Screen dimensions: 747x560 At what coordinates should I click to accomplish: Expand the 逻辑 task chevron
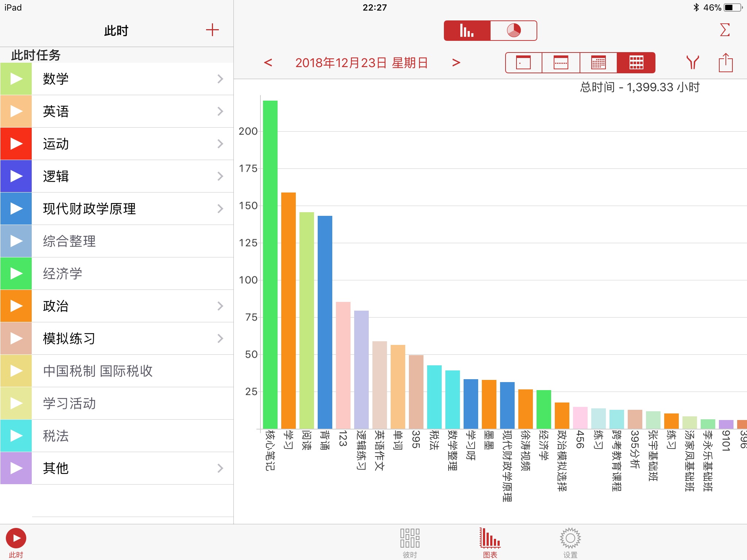[220, 176]
